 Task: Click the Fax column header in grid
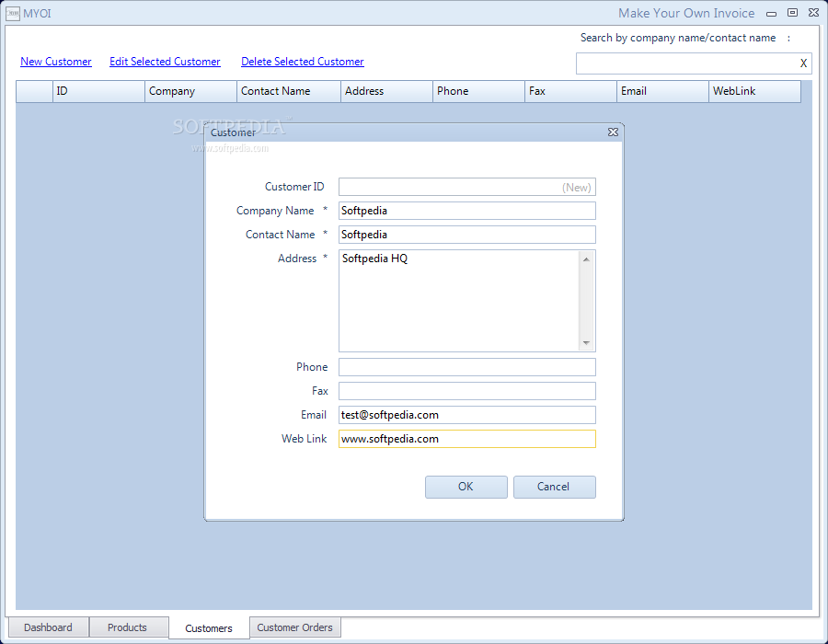[x=570, y=91]
